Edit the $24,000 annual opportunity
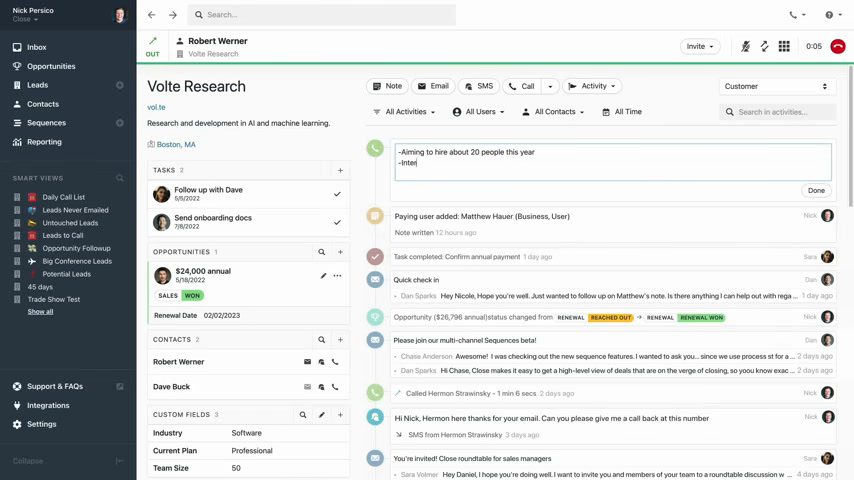 (324, 276)
